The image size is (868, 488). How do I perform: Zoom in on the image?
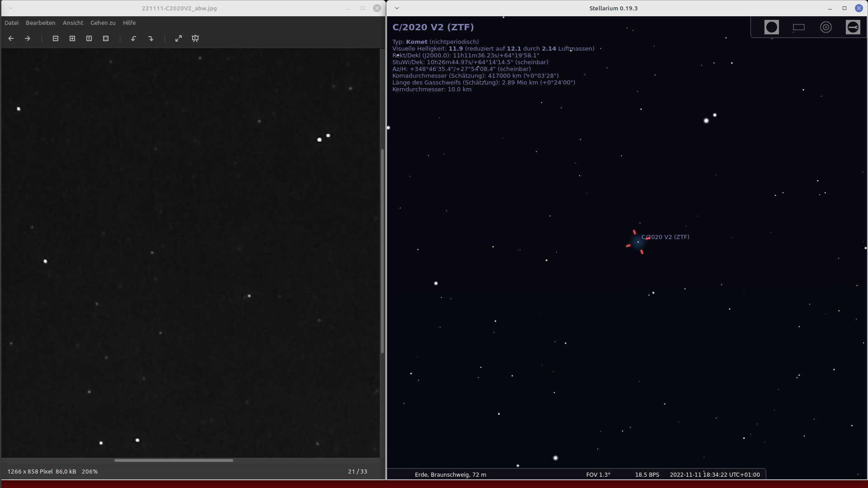tap(72, 38)
